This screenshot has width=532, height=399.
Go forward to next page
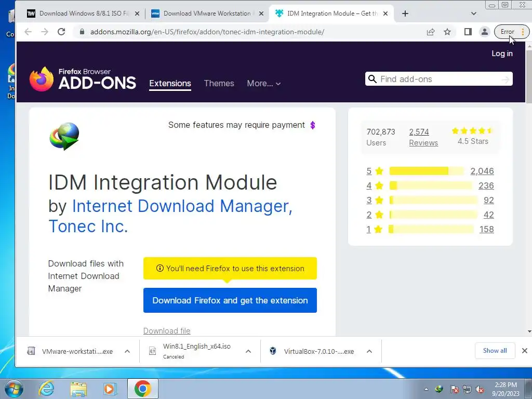45,32
